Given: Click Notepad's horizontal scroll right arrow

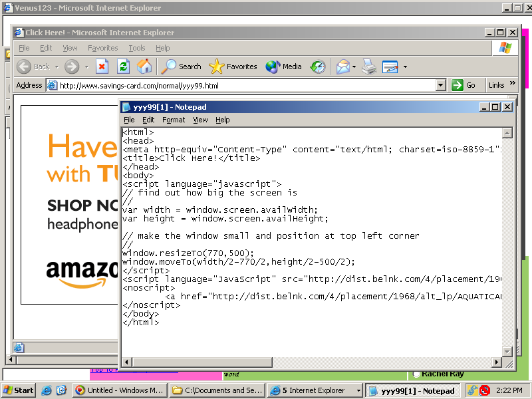Looking at the screenshot, I should click(497, 362).
